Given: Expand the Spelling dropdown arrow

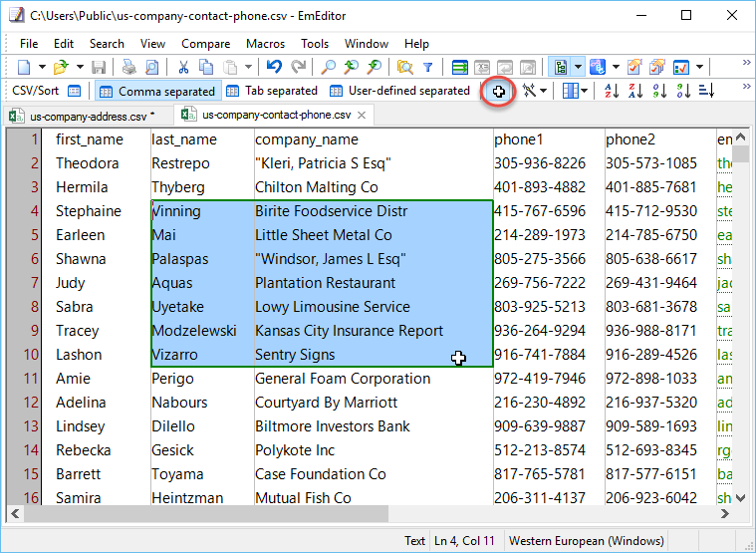Looking at the screenshot, I should 616,67.
